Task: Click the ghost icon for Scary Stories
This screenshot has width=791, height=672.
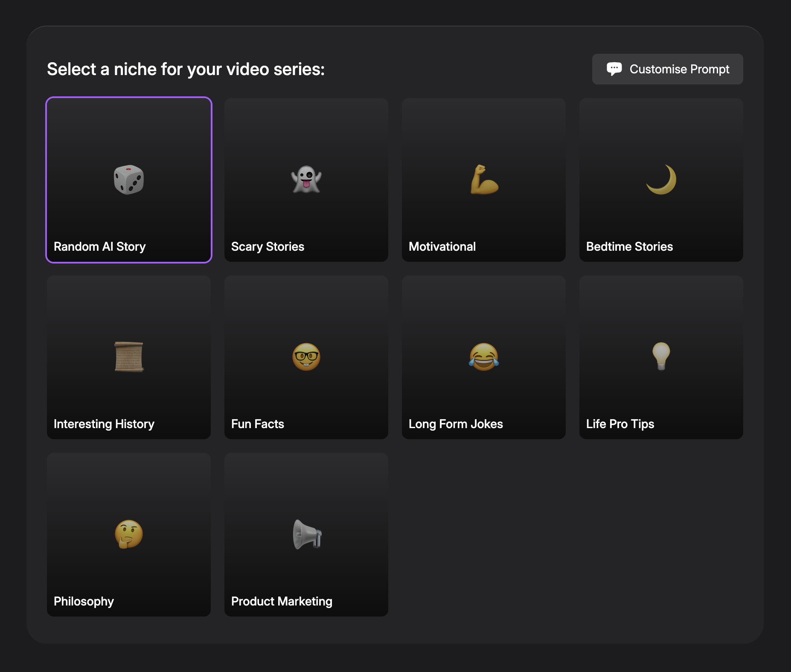Action: point(306,180)
